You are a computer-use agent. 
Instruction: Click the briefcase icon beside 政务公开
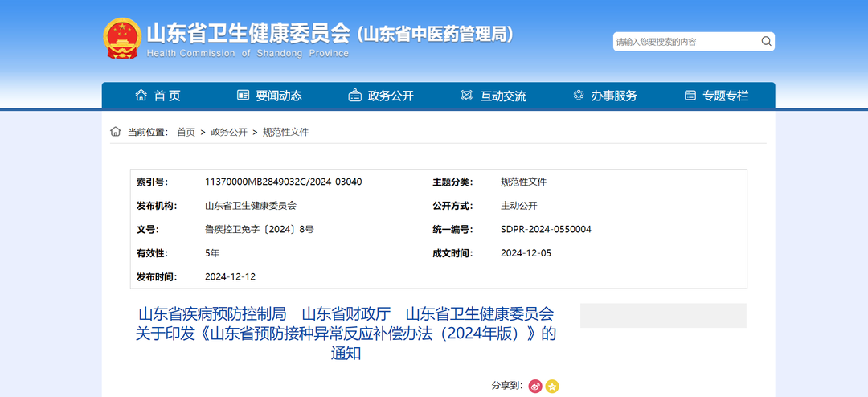tap(354, 96)
